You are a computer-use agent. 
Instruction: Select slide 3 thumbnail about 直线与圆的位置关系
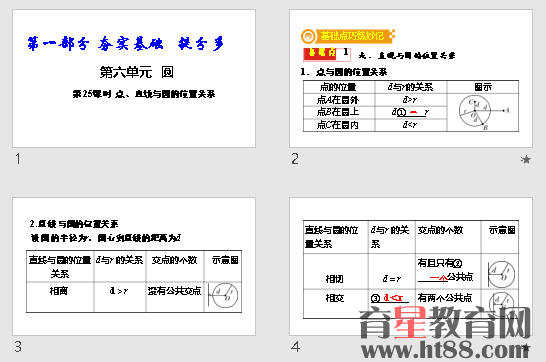(x=134, y=267)
